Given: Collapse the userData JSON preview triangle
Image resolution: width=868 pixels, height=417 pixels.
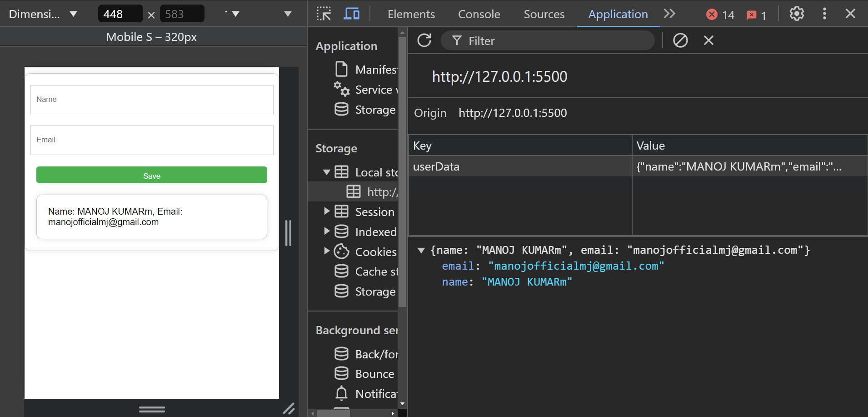Looking at the screenshot, I should click(x=422, y=250).
